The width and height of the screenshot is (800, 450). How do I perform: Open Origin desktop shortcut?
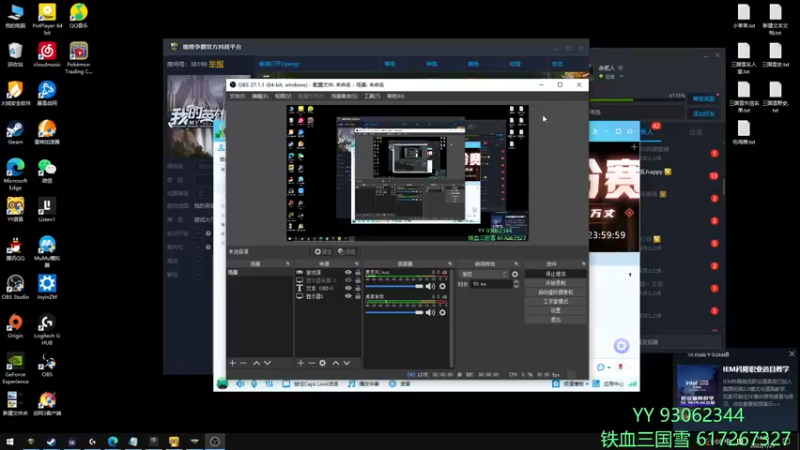(x=15, y=327)
